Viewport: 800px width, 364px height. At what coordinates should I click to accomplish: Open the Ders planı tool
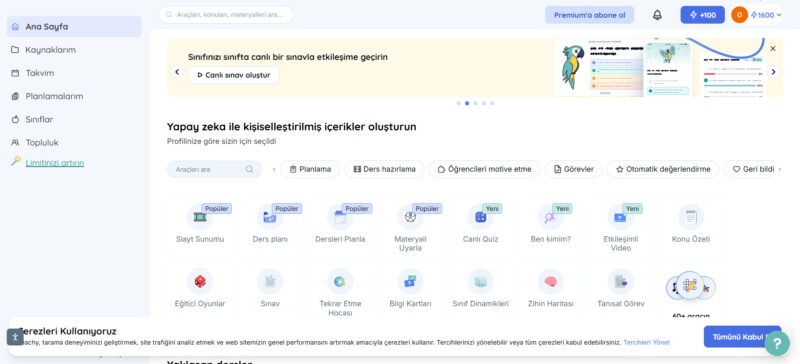[270, 226]
